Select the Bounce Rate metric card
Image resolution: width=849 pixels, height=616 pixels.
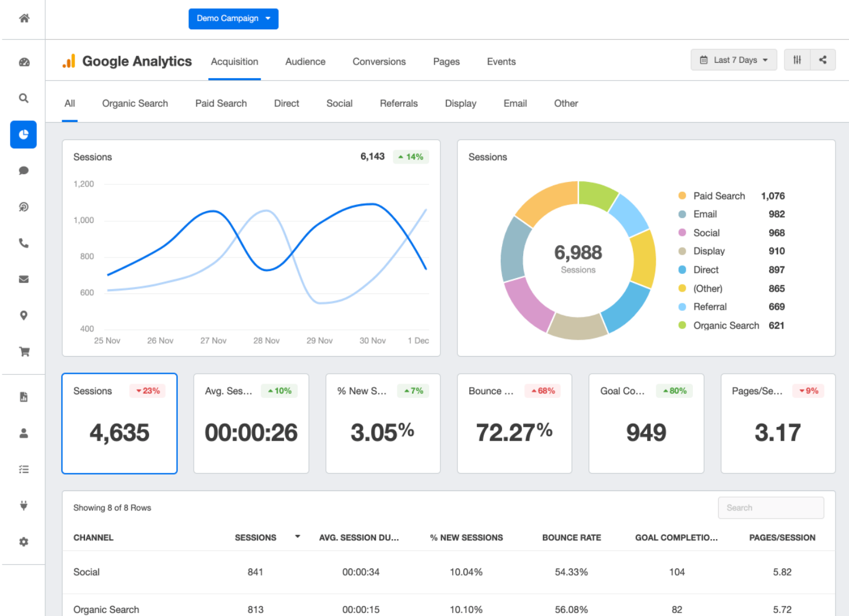[514, 424]
